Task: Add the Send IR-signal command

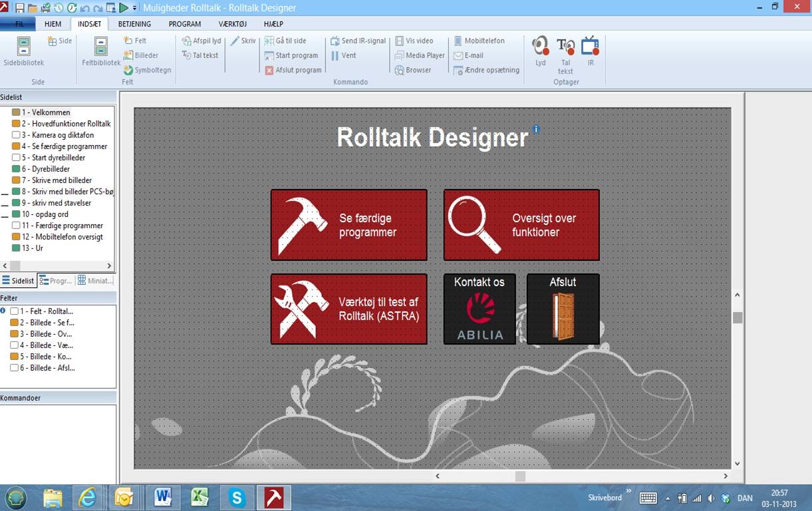Action: click(358, 41)
